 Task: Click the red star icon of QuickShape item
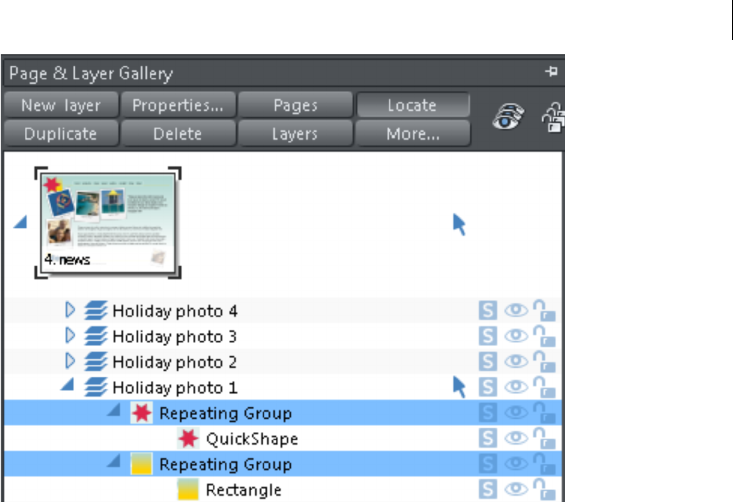click(x=188, y=438)
